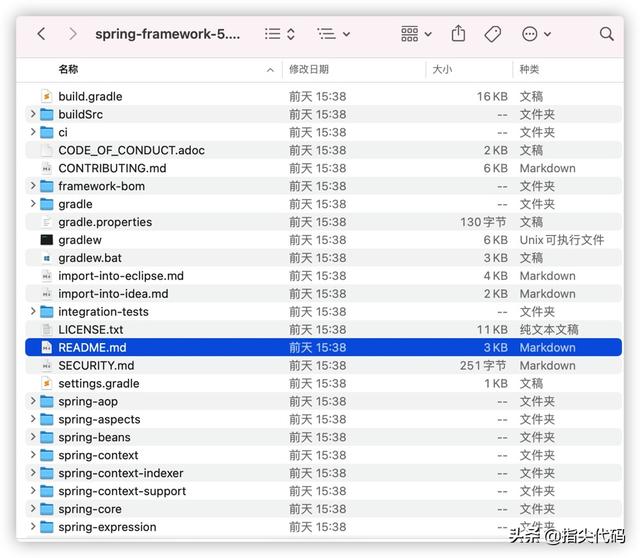Select the framework-bom folder icon
The width and height of the screenshot is (640, 558).
coord(47,186)
